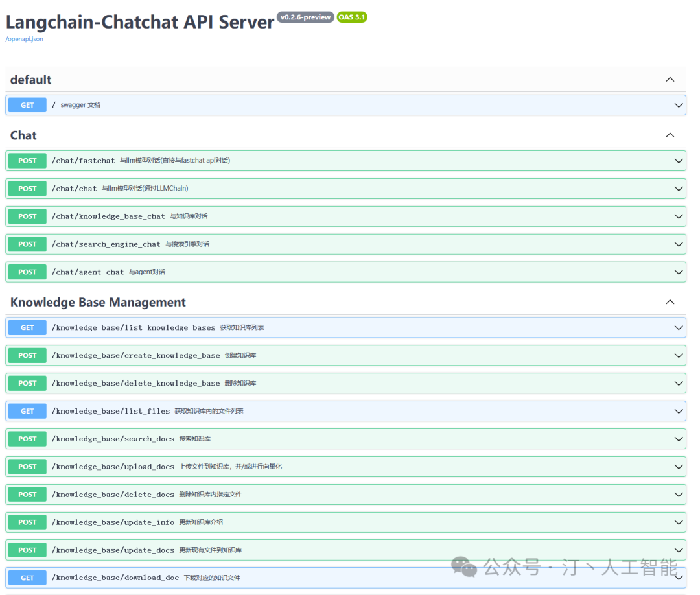Click the POST badge for delete_docs

point(27,494)
